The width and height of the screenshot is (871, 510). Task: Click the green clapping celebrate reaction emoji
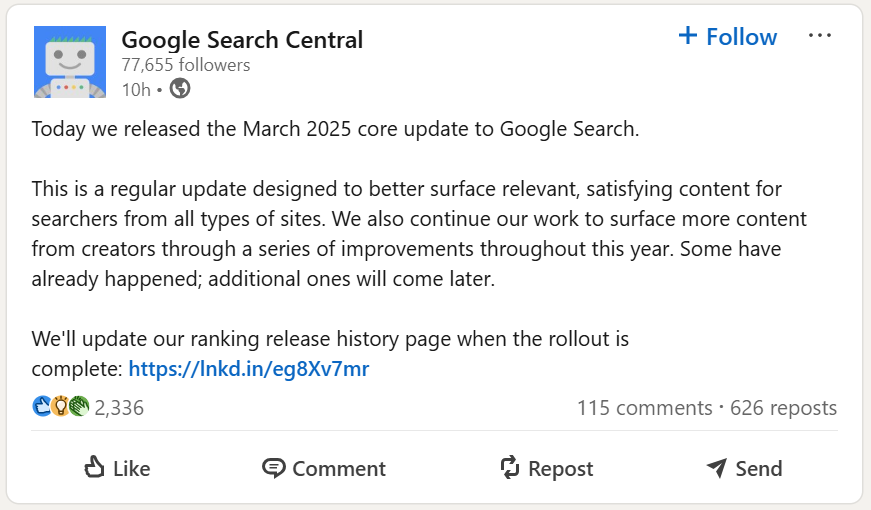(78, 407)
